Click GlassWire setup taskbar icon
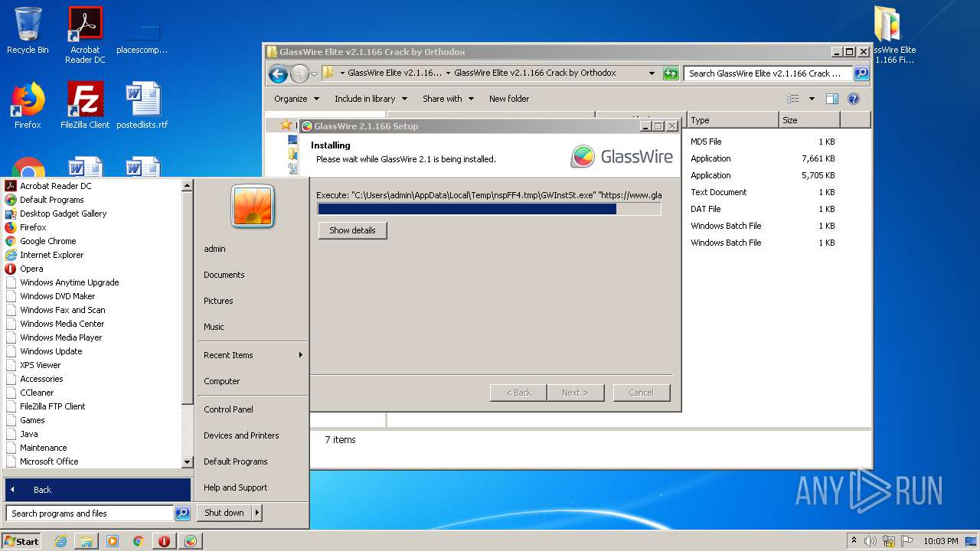The height and width of the screenshot is (551, 980). (191, 541)
